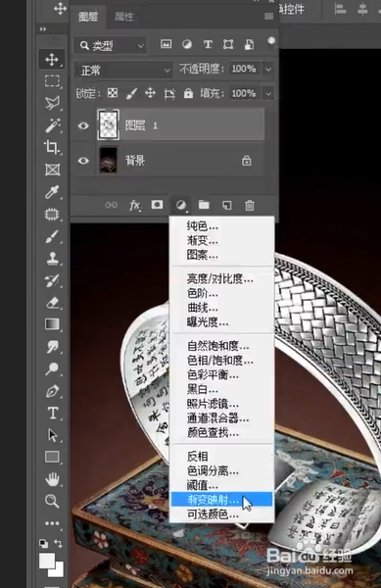This screenshot has width=381, height=588.
Task: Select the Pen tool
Action: [x=52, y=391]
